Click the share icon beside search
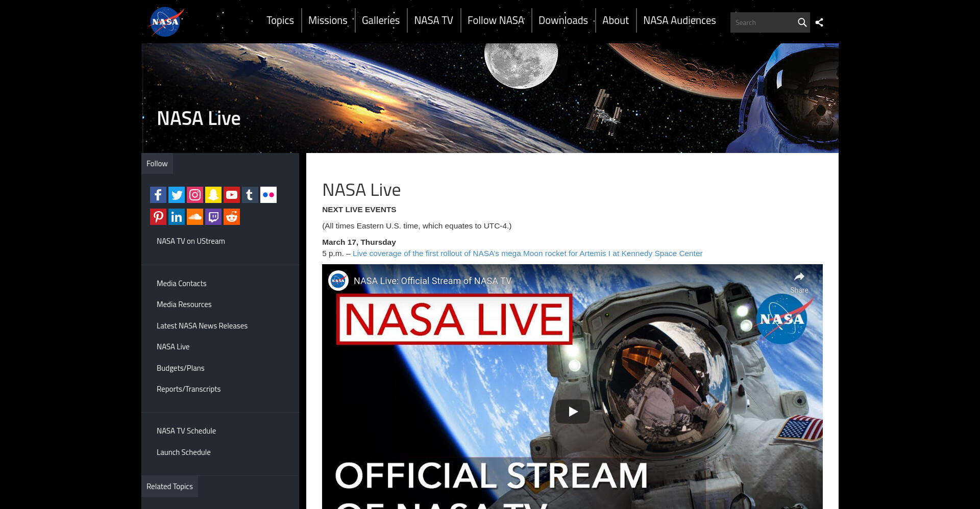This screenshot has height=509, width=980. pos(819,22)
